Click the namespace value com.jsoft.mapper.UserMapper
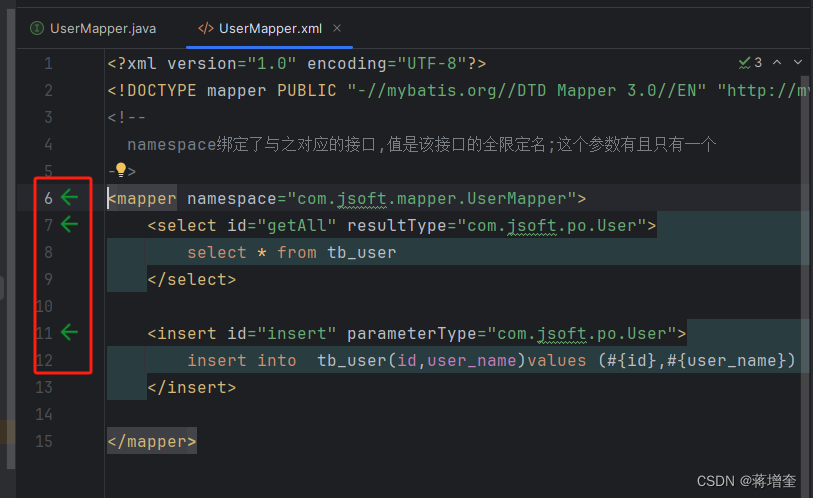Screen dimensions: 813x498 431,199
